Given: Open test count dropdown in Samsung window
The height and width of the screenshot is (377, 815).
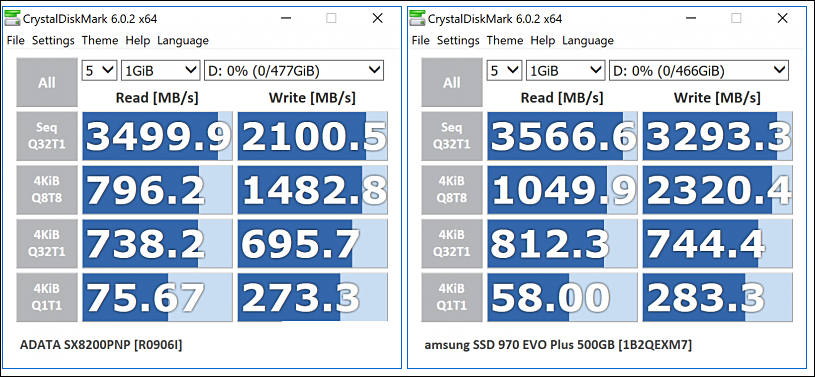Looking at the screenshot, I should click(x=504, y=70).
